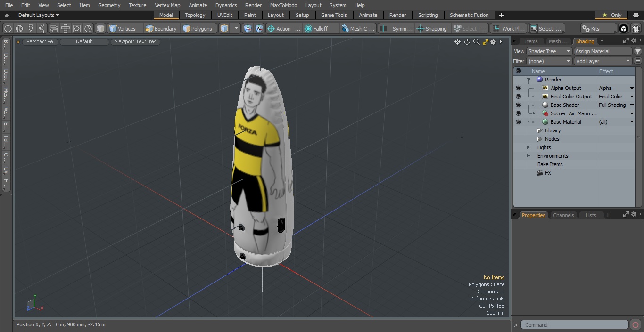This screenshot has width=644, height=332.
Task: Switch to the Mesh panel tab
Action: [558, 41]
